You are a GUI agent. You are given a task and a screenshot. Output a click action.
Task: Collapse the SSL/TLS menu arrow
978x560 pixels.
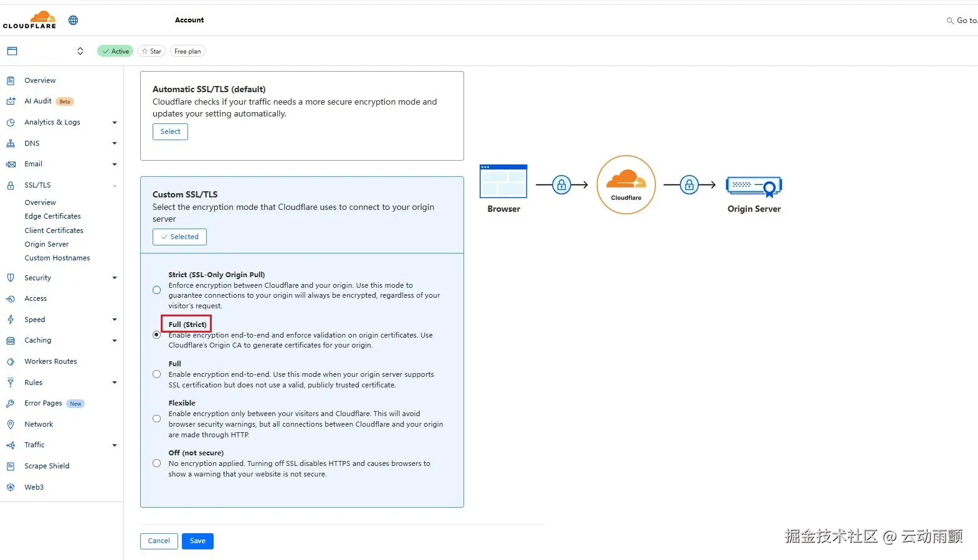(x=115, y=186)
